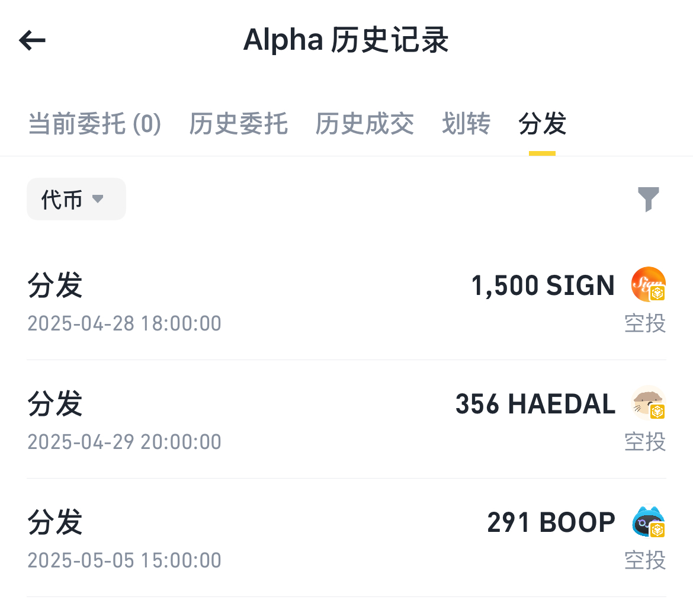This screenshot has height=616, width=693.
Task: Tap the back arrow icon
Action: point(32,40)
